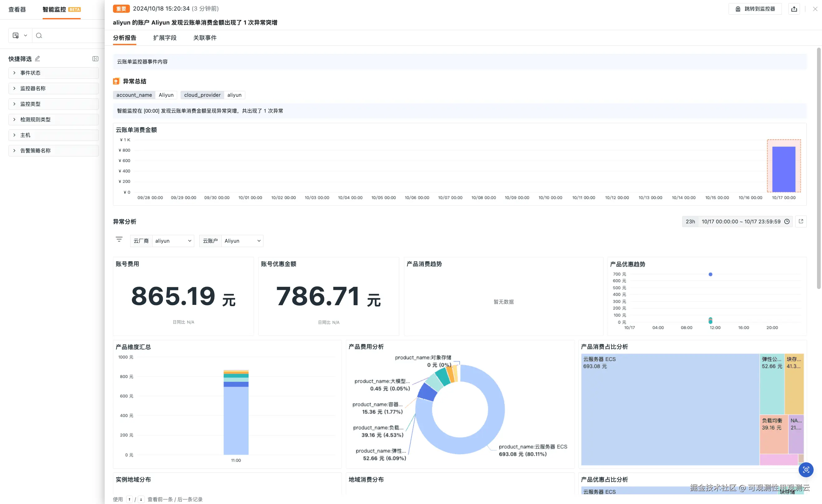Switch to the 扩展字段 tab

coord(164,38)
